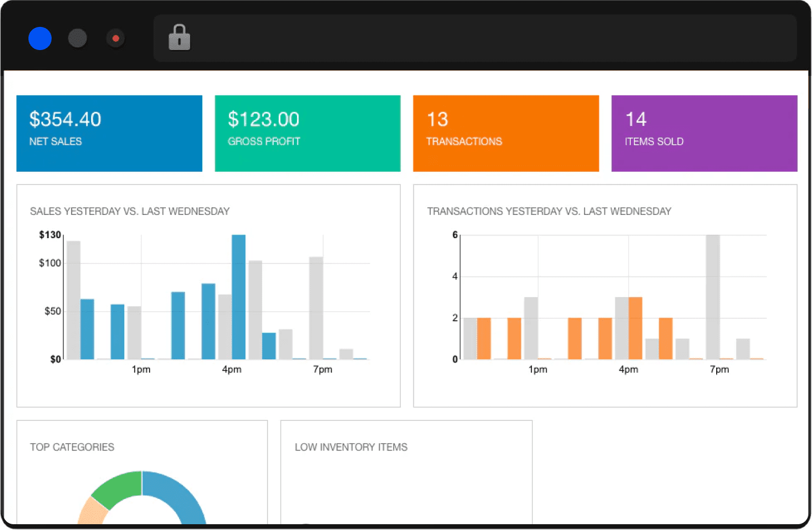
Task: Open the blue Net Sales card
Action: [109, 133]
